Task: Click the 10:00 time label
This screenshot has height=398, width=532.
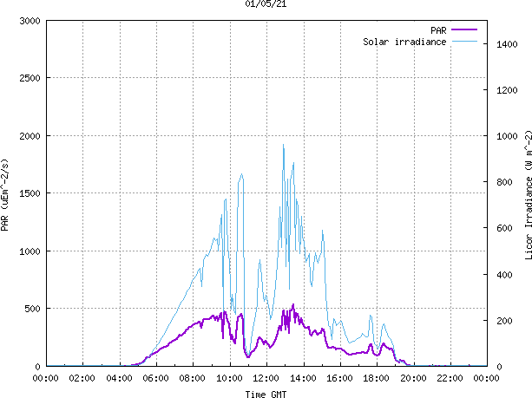Action: (229, 378)
